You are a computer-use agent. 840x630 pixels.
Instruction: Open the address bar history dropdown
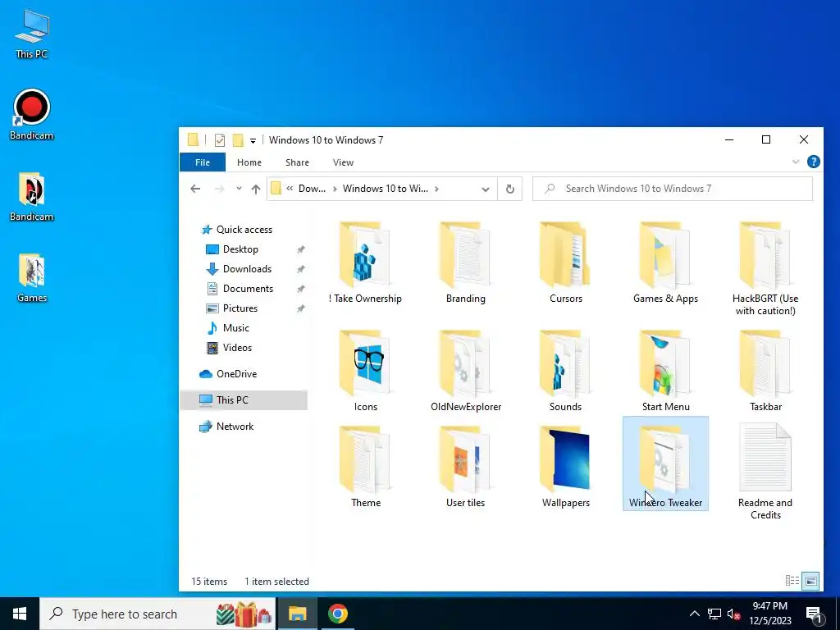pyautogui.click(x=486, y=189)
